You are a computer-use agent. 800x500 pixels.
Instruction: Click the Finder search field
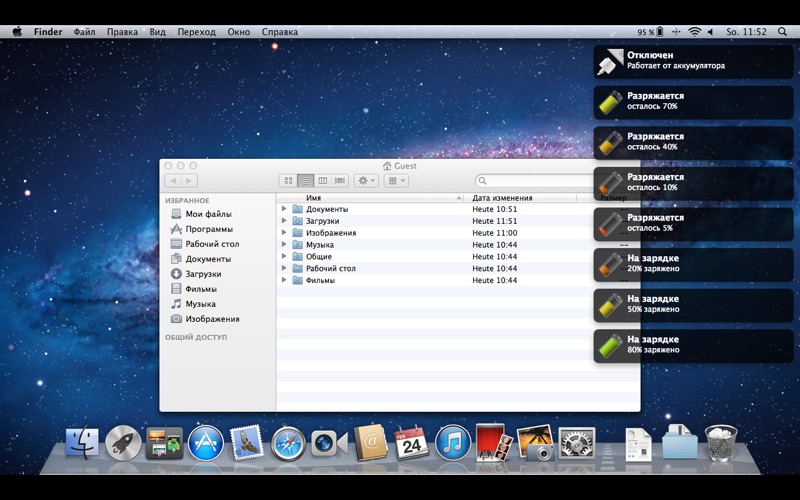click(535, 181)
